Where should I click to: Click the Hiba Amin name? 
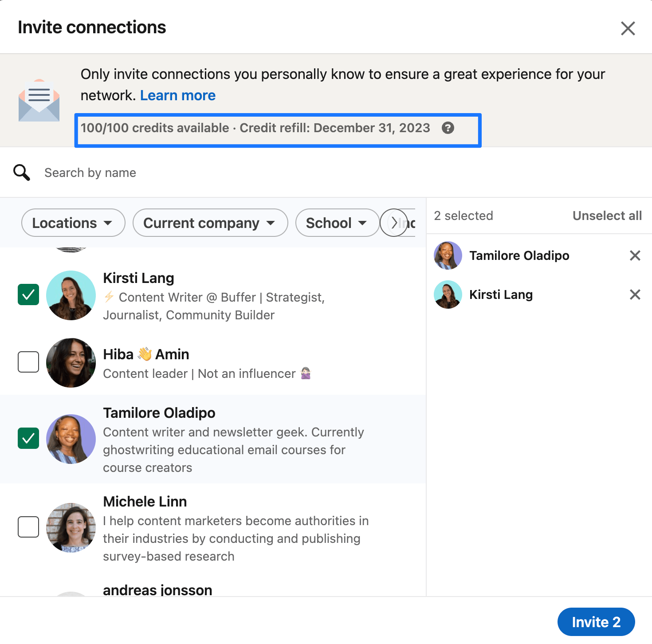click(x=146, y=354)
